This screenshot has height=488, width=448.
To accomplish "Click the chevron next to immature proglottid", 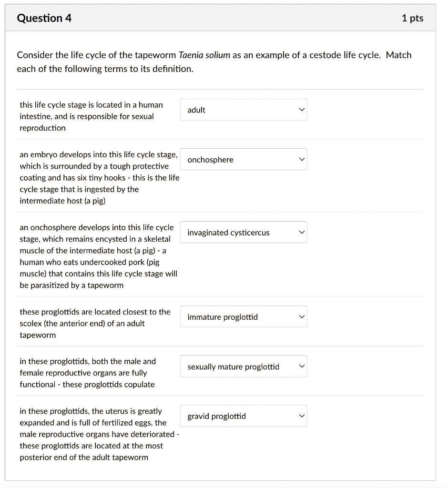I will coord(301,316).
